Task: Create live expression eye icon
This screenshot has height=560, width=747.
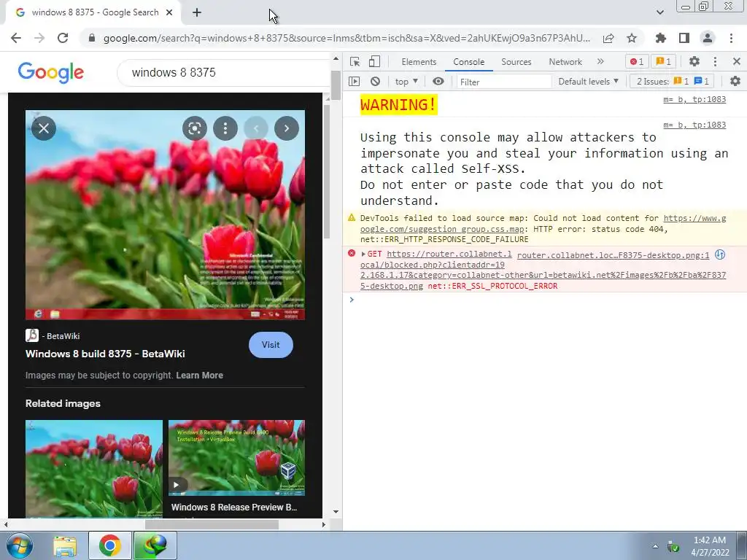Action: [x=438, y=82]
